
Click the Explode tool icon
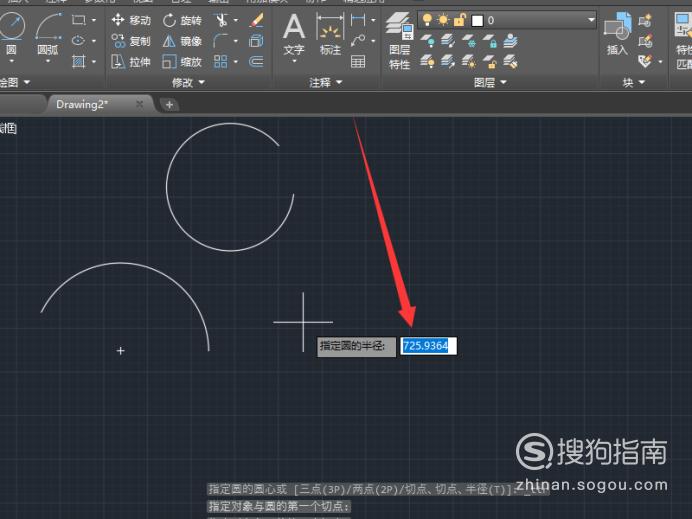[x=256, y=41]
